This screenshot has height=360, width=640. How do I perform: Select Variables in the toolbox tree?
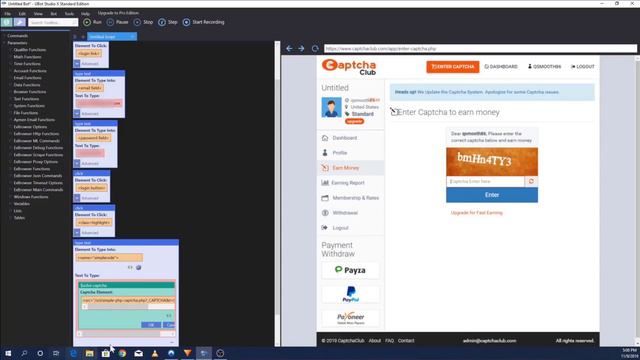(21, 204)
